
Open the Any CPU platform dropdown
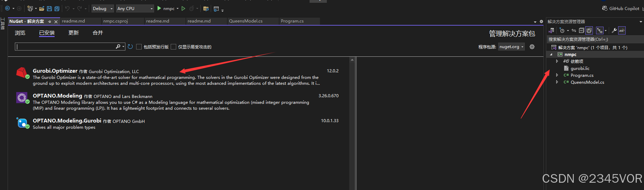click(135, 8)
